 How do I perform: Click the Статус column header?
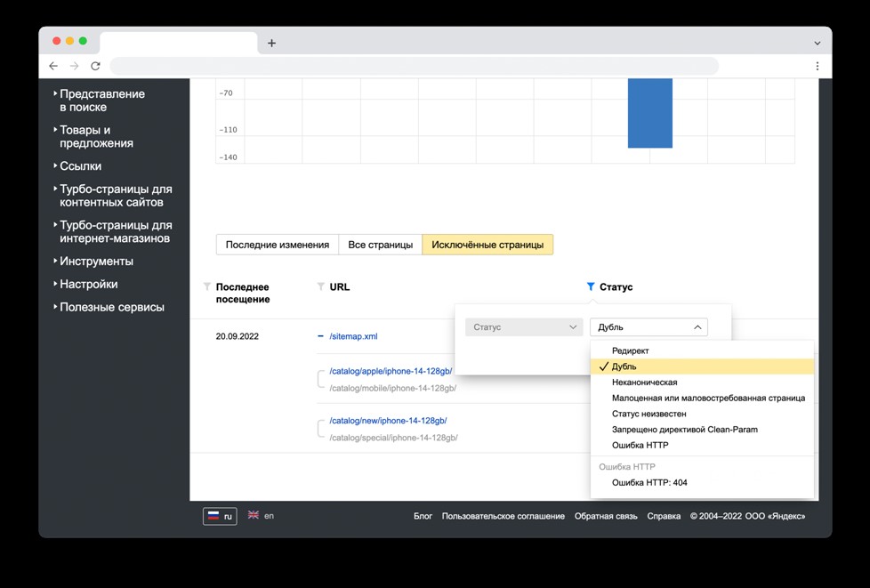(x=616, y=286)
